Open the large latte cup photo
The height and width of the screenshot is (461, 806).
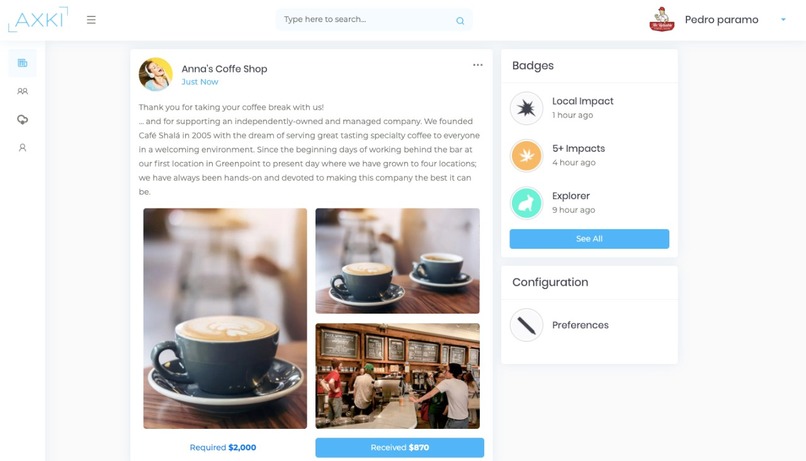[225, 318]
